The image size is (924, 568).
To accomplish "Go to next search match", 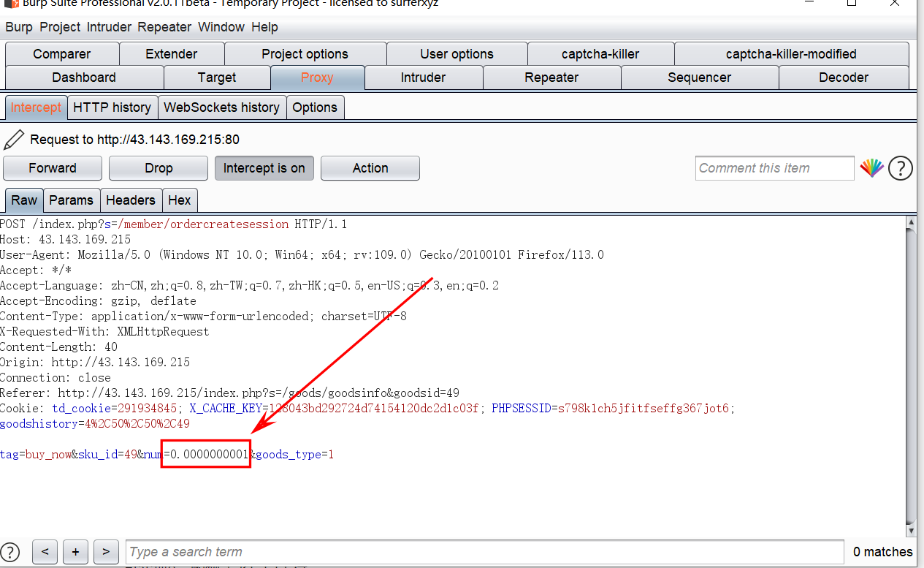I will coord(106,552).
